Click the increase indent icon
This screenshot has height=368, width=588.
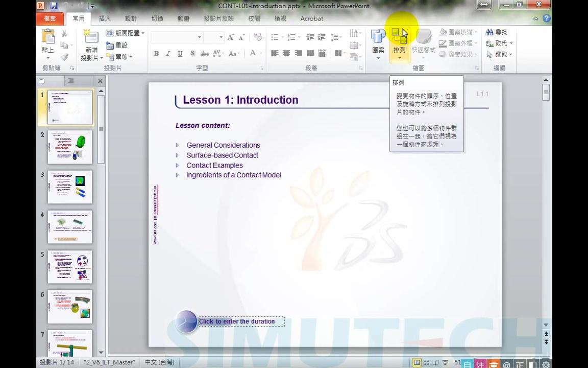322,37
